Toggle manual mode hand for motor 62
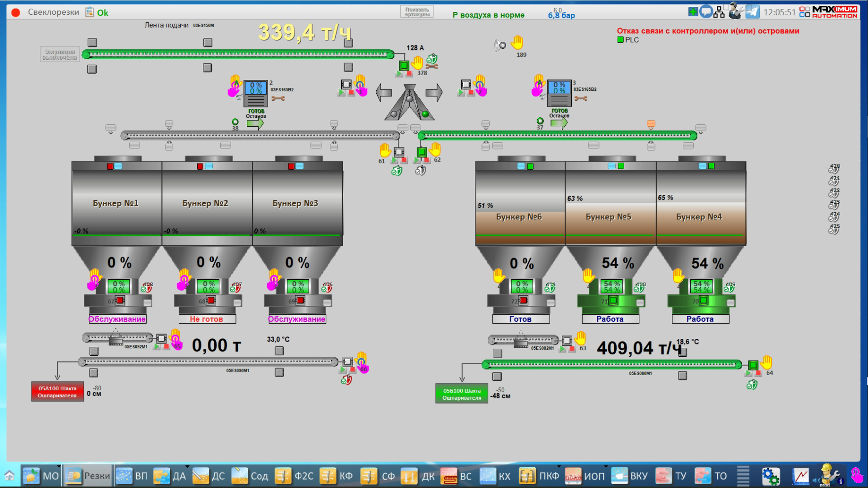This screenshot has width=868, height=488. (x=434, y=149)
